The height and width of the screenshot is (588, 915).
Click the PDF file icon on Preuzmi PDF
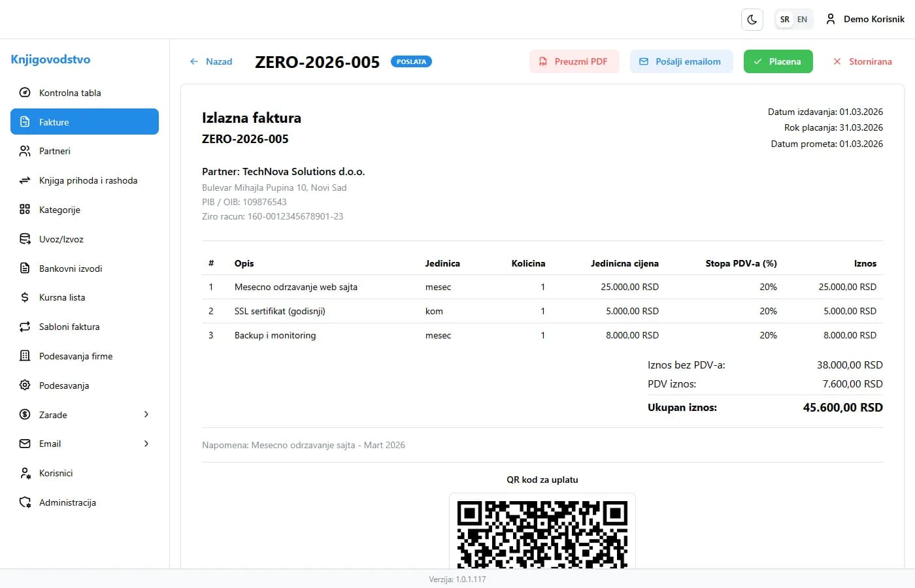(543, 61)
